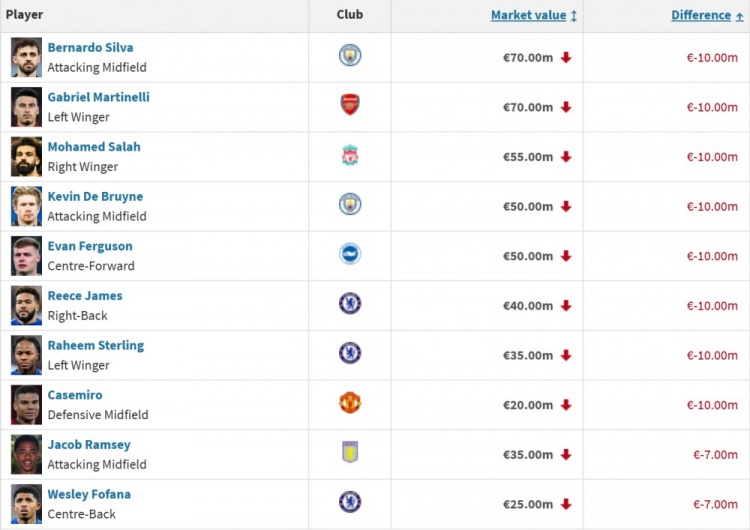
Task: Click Manchester United crest beside Casemiro
Action: 350,403
